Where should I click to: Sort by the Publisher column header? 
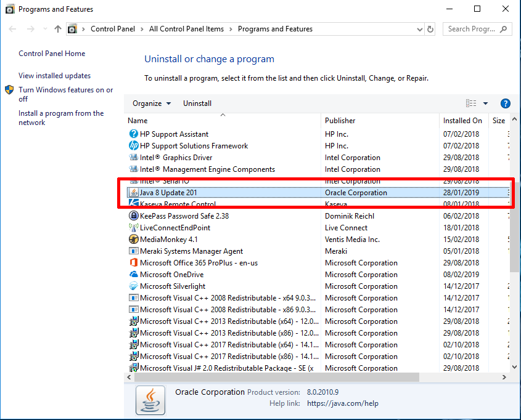[x=380, y=121]
